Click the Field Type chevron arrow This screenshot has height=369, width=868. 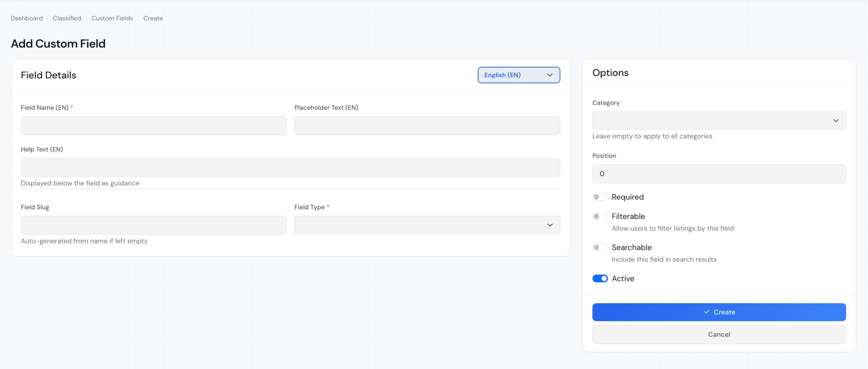(550, 225)
